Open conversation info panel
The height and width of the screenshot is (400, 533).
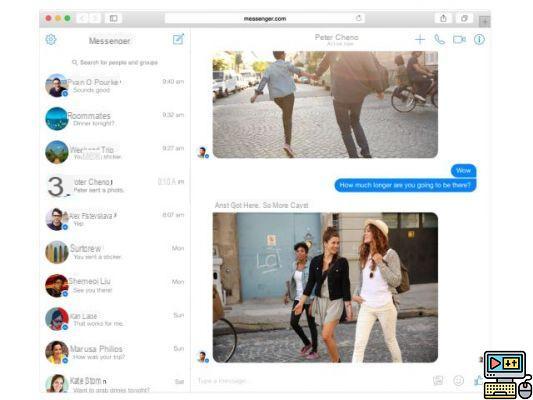tap(479, 39)
